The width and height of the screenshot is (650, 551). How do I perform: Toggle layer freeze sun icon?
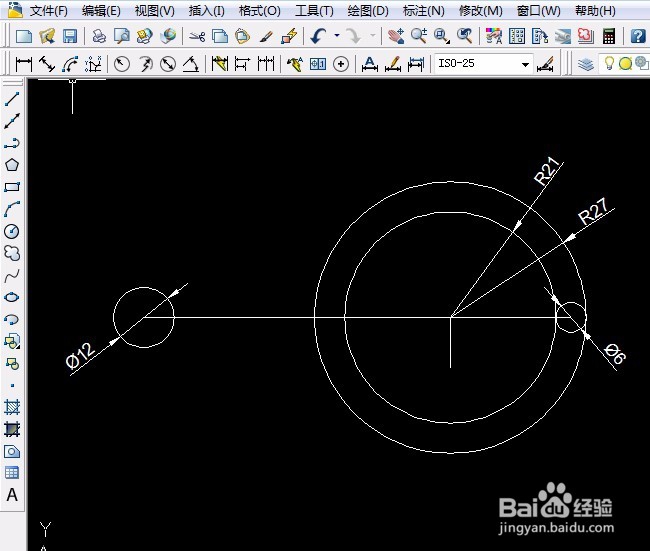[x=625, y=64]
